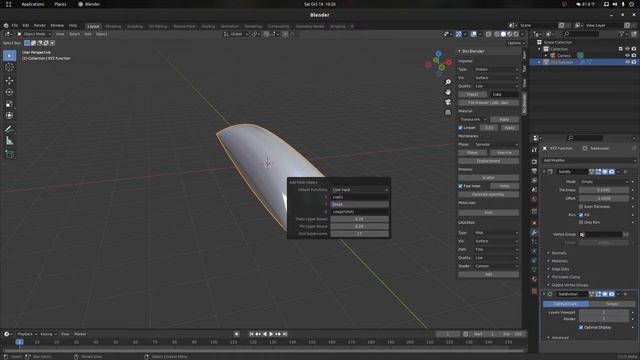Toggle the Optimal Display checkbox
Image resolution: width=640 pixels, height=360 pixels.
pyautogui.click(x=581, y=327)
